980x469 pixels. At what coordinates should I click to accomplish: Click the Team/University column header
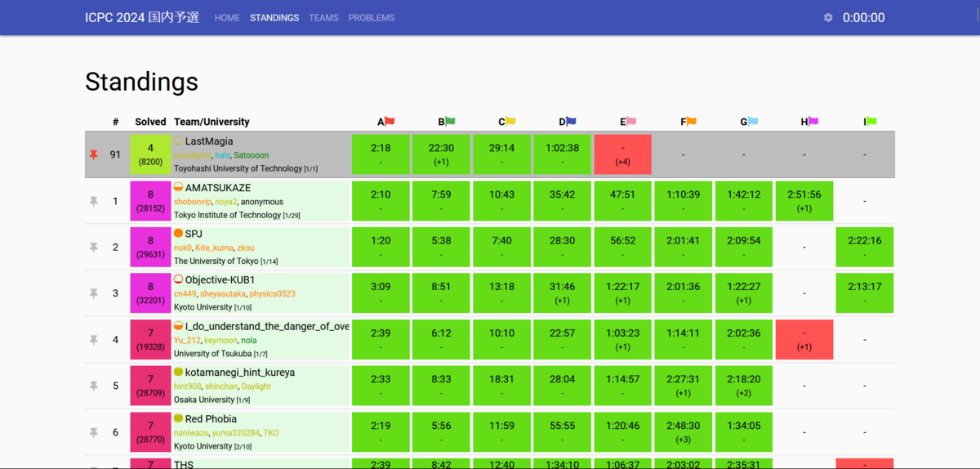click(x=212, y=122)
